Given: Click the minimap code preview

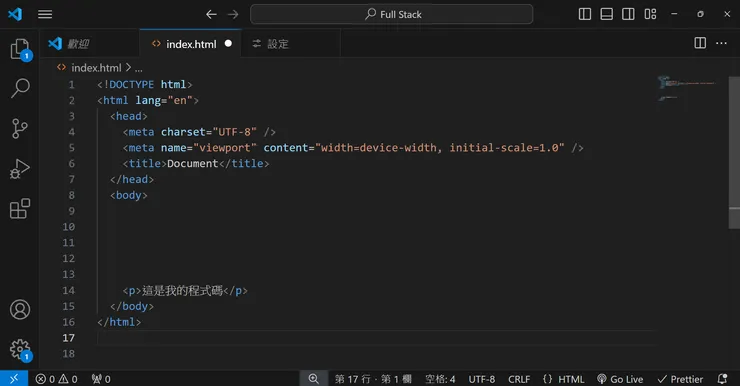Looking at the screenshot, I should pos(687,88).
